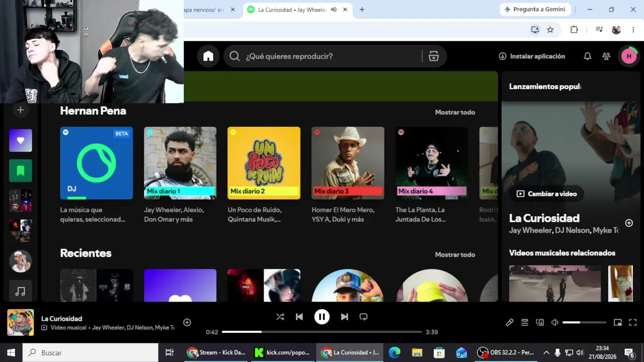
Task: Select the La Curiosidad • Jay Wheeler tab
Action: tap(292, 10)
